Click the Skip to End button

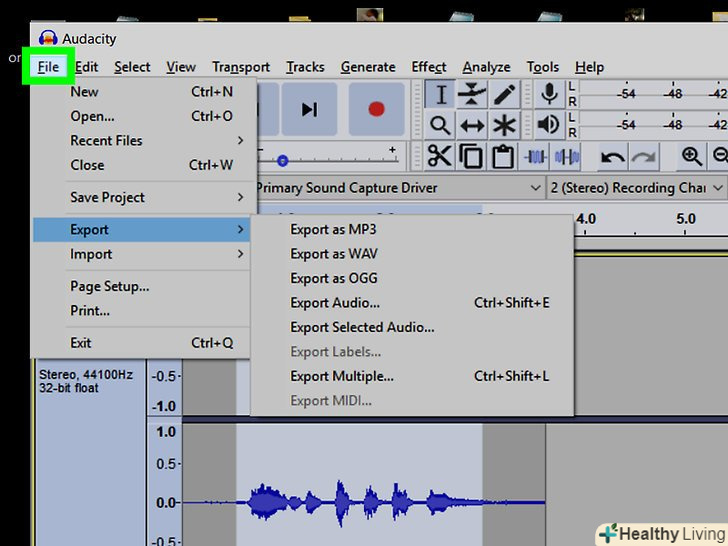click(x=309, y=109)
